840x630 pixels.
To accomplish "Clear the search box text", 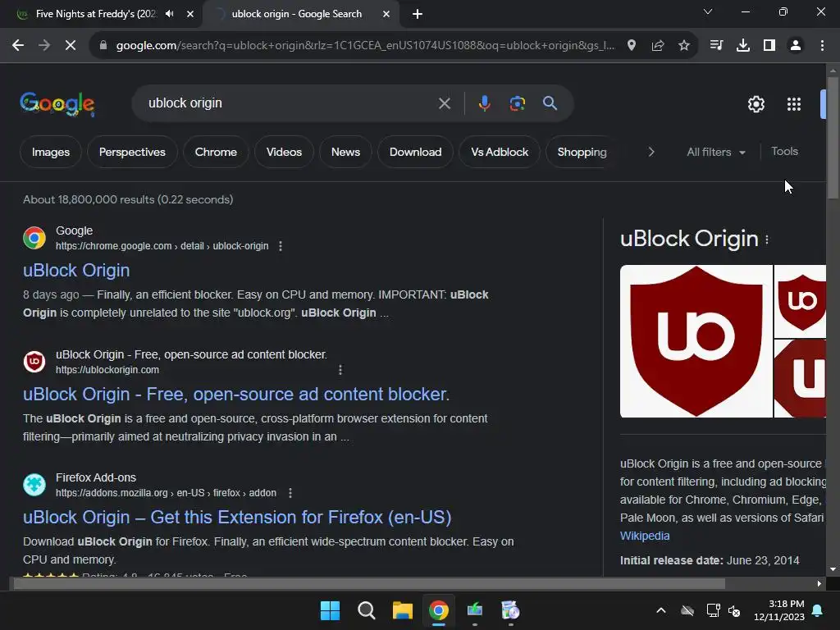I will pyautogui.click(x=445, y=103).
